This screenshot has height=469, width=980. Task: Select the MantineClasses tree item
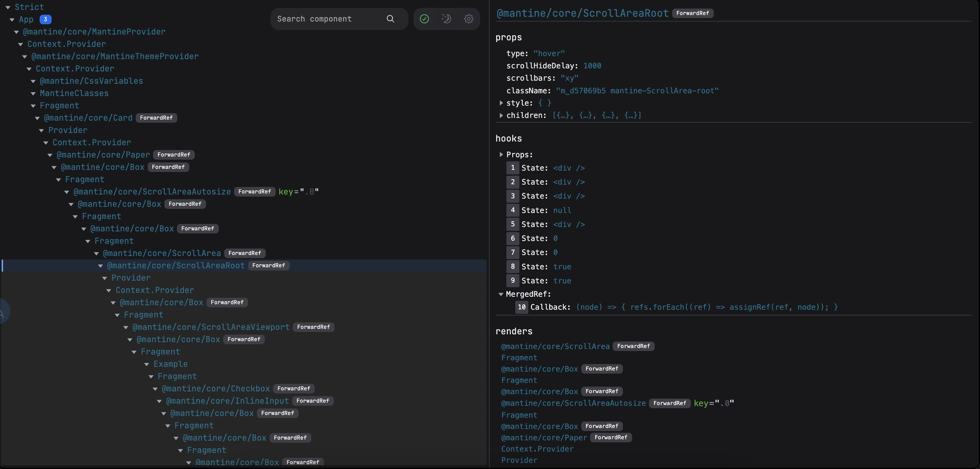click(74, 93)
